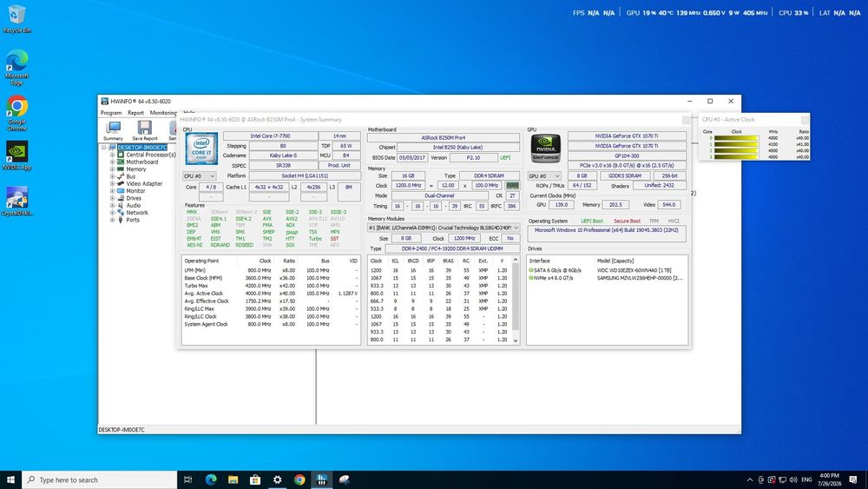Image resolution: width=868 pixels, height=489 pixels.
Task: Open Settings gear on the taskbar
Action: (278, 479)
